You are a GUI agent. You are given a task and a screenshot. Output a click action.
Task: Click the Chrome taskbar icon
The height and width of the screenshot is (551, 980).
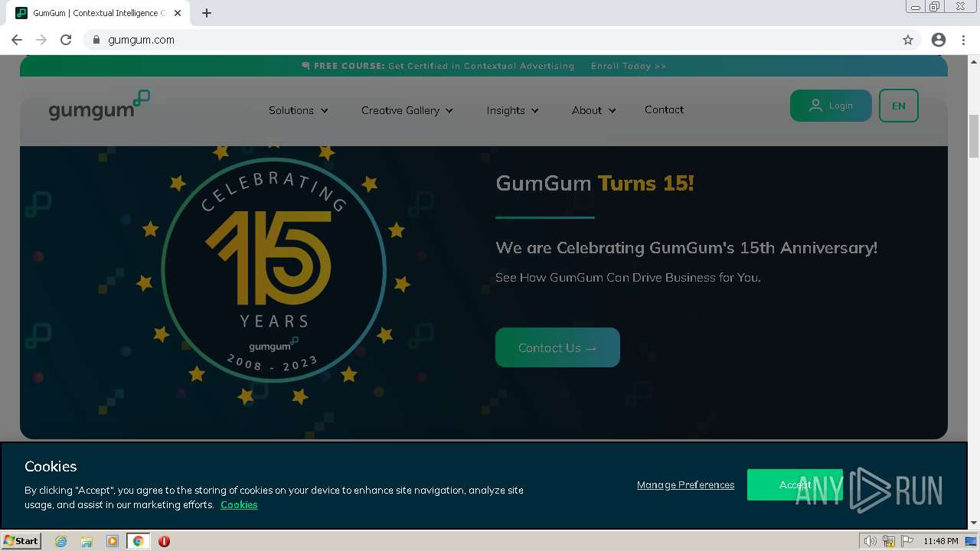[138, 541]
